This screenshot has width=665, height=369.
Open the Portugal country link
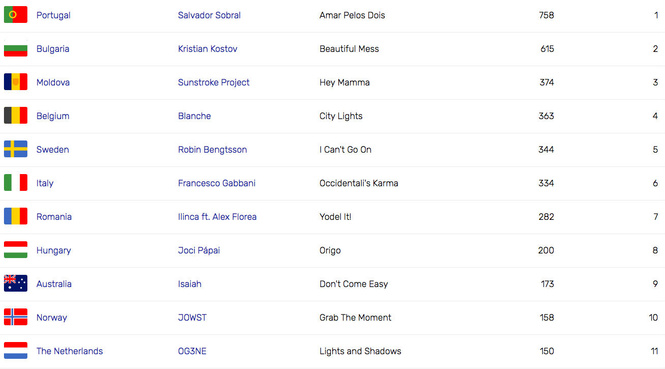(x=53, y=15)
